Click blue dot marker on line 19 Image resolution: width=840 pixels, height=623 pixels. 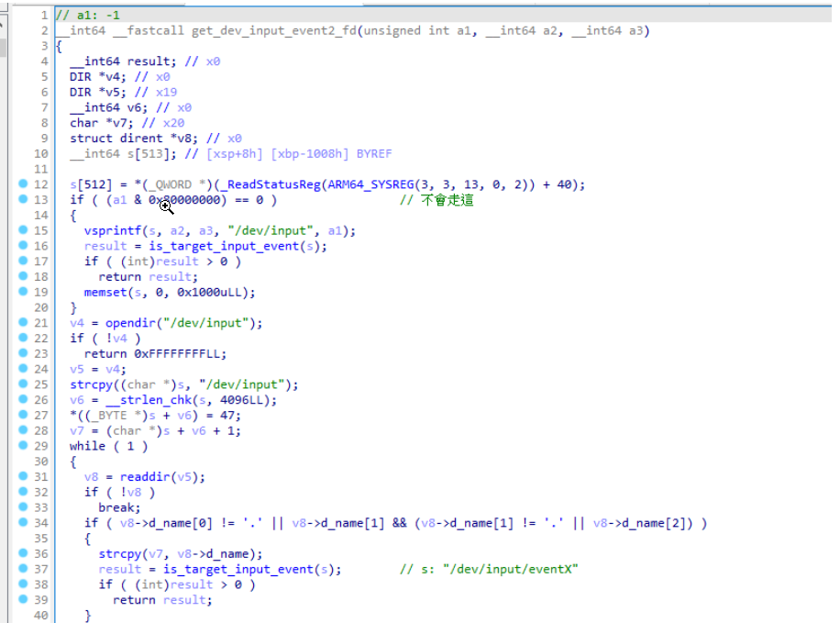(x=23, y=292)
